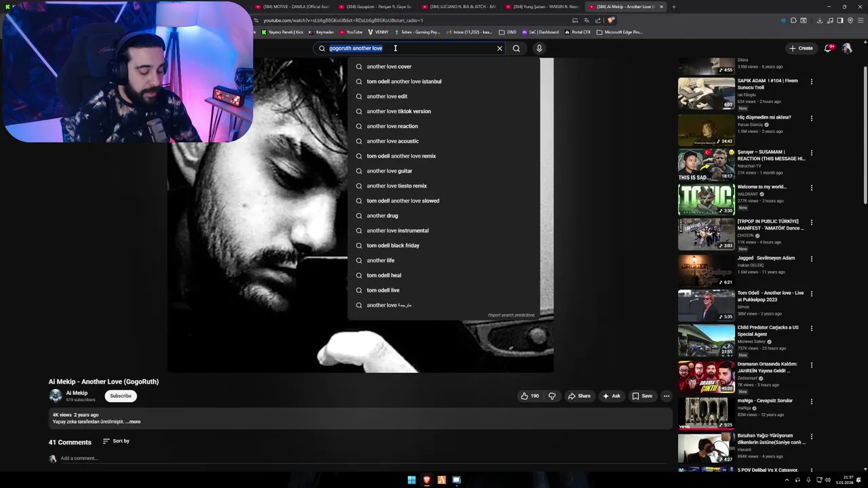The height and width of the screenshot is (488, 868).
Task: Select suggestion 'another love reaction'
Action: click(x=443, y=126)
